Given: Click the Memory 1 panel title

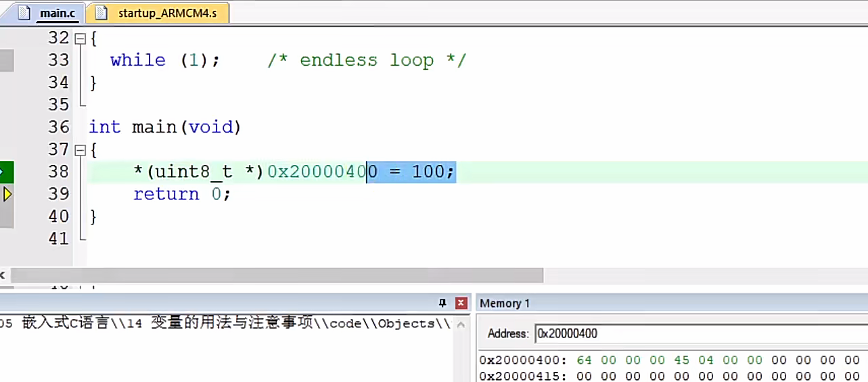Looking at the screenshot, I should [x=505, y=303].
